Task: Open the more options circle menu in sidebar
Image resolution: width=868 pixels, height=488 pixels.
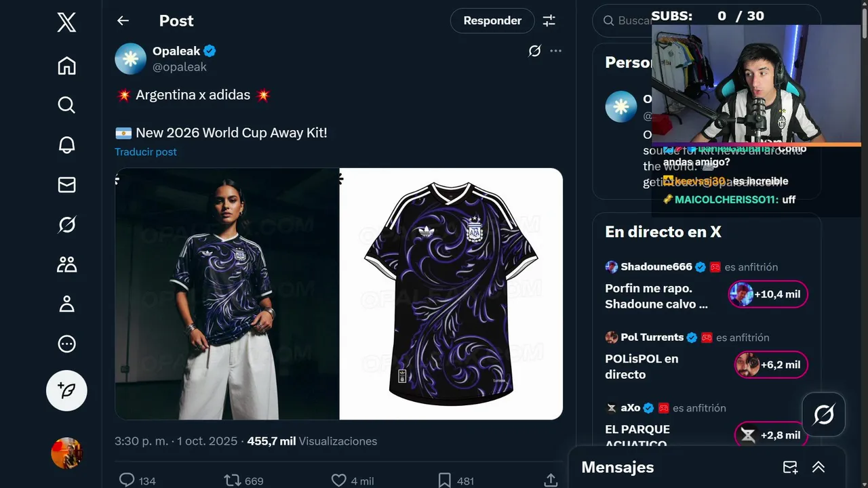Action: coord(66,344)
